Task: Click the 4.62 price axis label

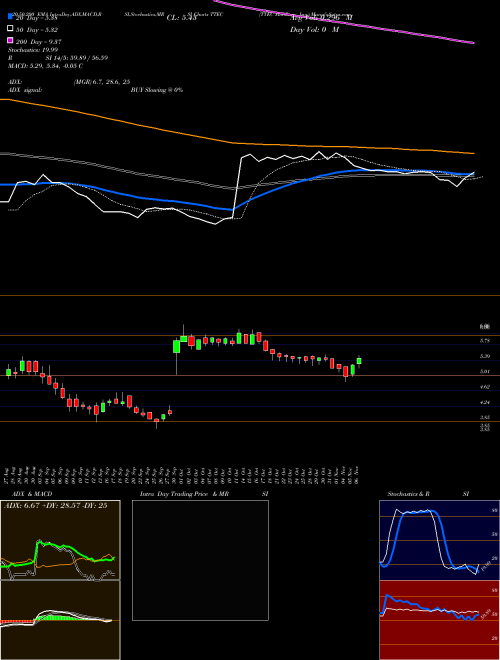Action: [484, 387]
